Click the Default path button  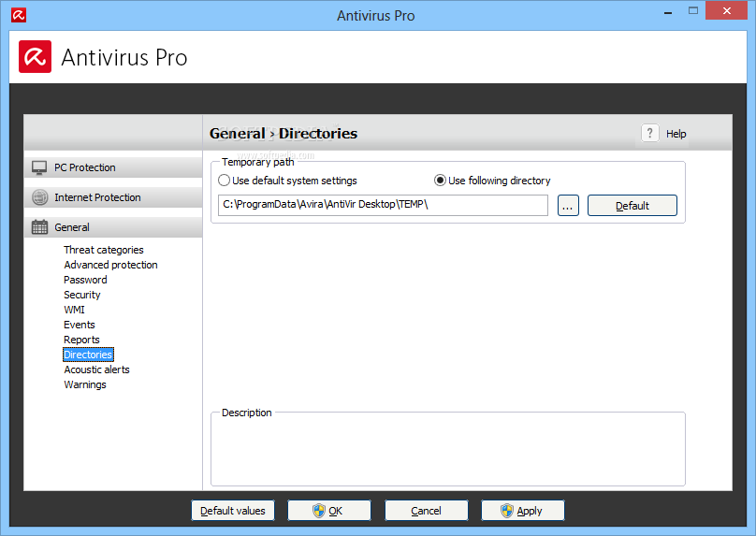pos(632,206)
